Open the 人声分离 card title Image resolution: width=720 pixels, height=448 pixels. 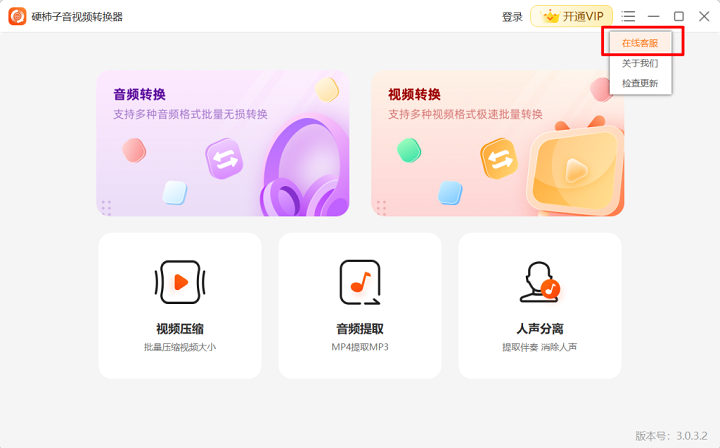tap(540, 329)
